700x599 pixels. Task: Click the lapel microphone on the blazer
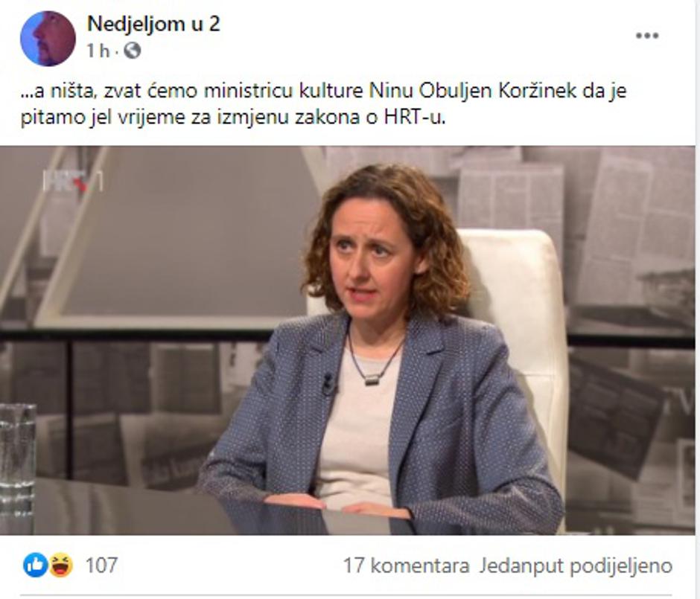click(329, 384)
